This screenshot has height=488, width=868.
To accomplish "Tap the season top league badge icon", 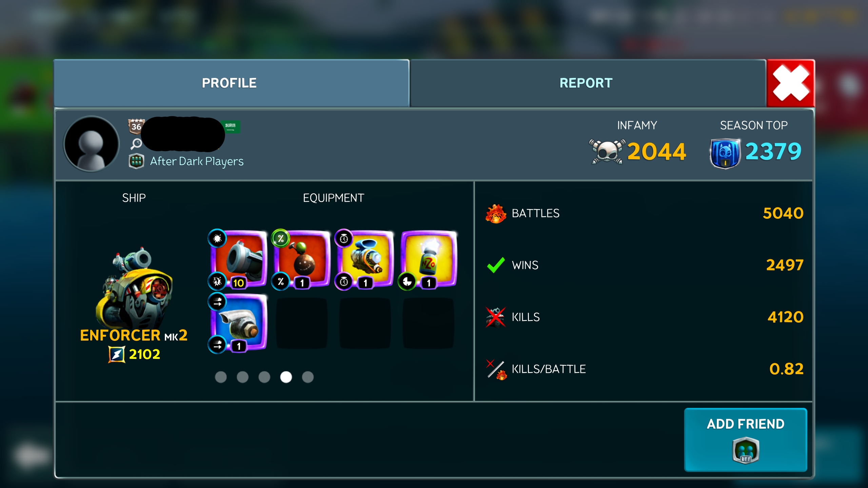I will (x=725, y=153).
